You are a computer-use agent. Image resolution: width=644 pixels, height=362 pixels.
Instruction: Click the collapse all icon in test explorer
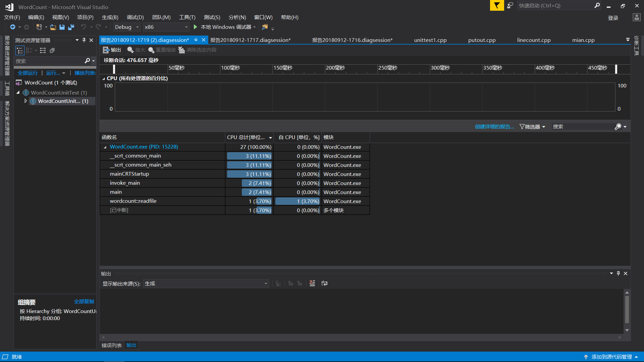[x=52, y=51]
